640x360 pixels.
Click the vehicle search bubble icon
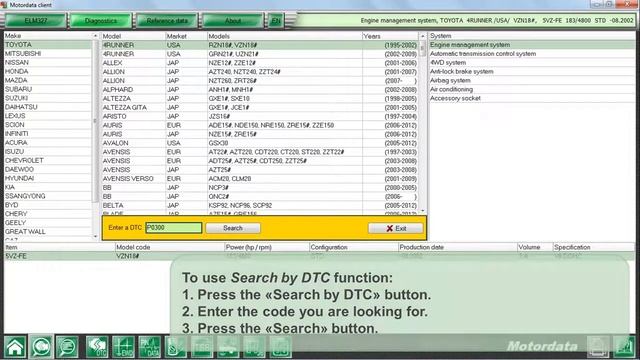41,347
